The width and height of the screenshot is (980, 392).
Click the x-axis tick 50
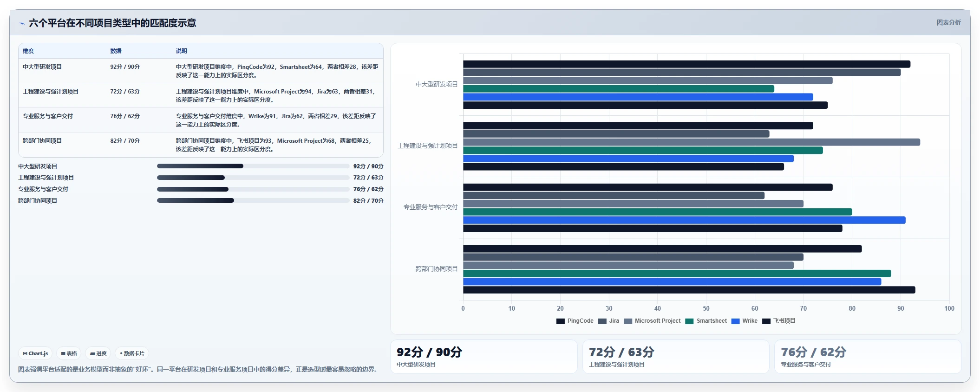tap(706, 308)
